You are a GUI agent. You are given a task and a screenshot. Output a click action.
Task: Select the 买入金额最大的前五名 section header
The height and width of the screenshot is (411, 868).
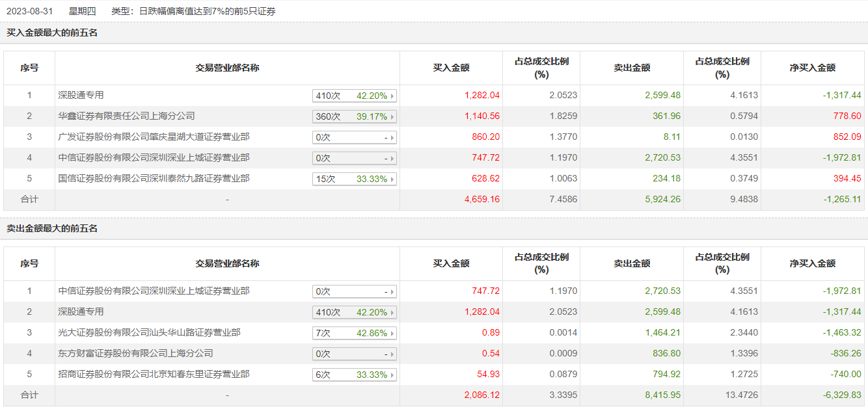coord(52,33)
